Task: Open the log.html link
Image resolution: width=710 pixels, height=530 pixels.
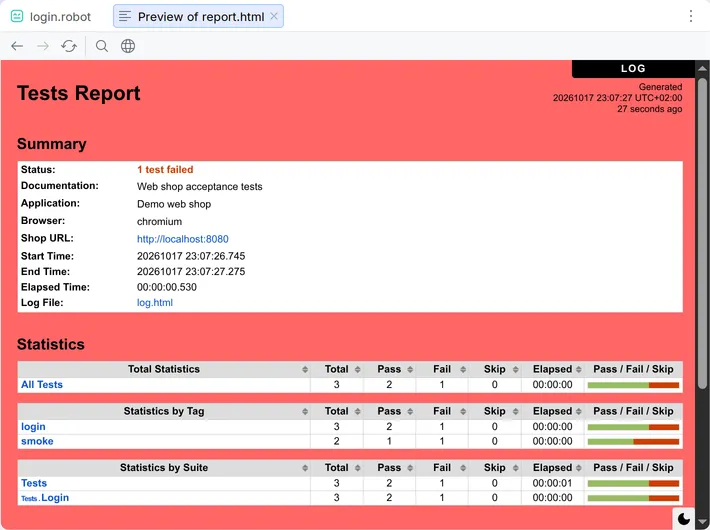Action: pos(154,302)
